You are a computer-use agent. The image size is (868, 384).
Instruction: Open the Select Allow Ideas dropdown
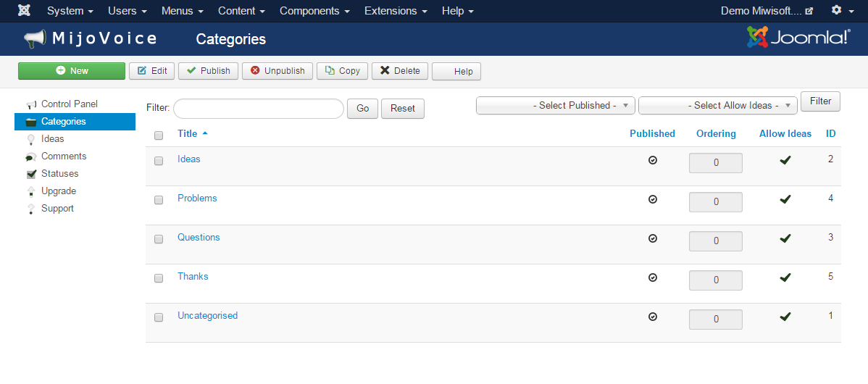tap(717, 106)
